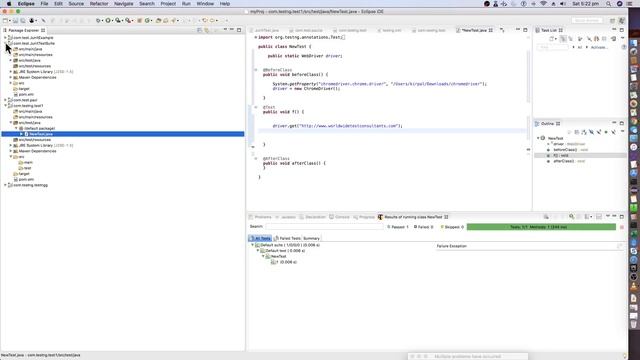Open the Run menu
This screenshot has height=360, width=640.
coord(186,4)
